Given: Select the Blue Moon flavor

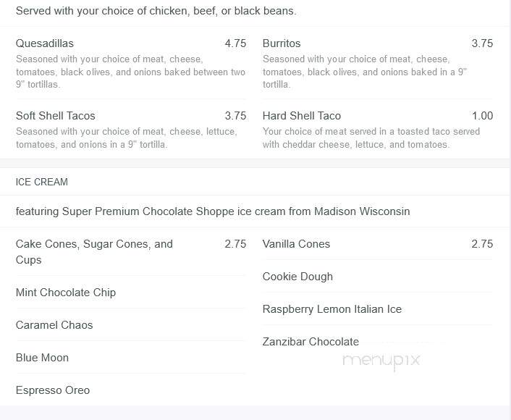Looking at the screenshot, I should [43, 358].
